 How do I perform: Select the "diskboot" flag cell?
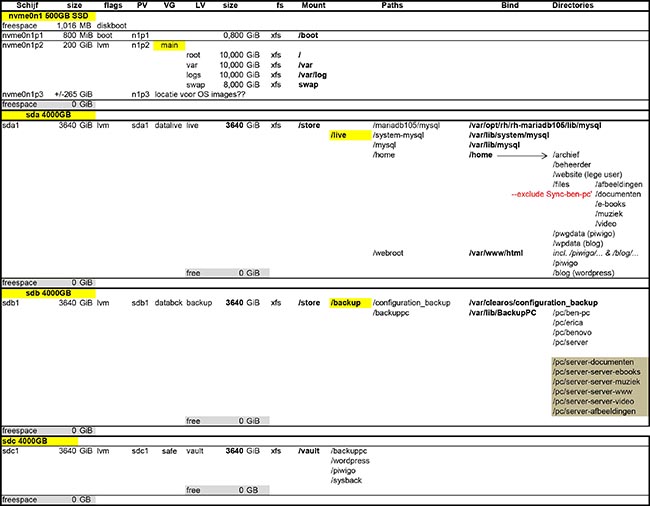pos(112,26)
